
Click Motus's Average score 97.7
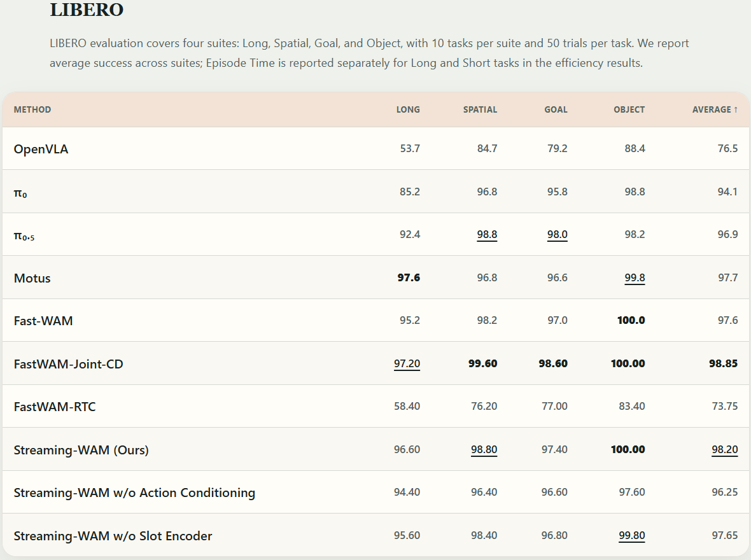(727, 277)
